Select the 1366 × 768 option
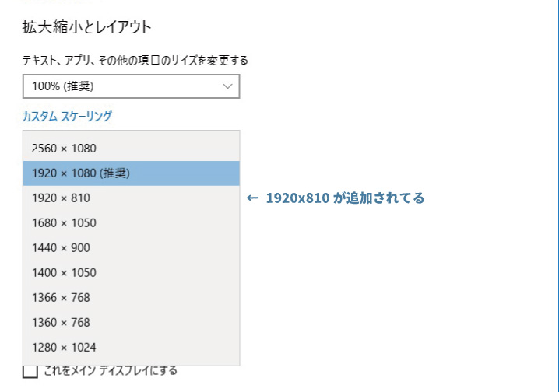The width and height of the screenshot is (559, 392). pyautogui.click(x=132, y=298)
